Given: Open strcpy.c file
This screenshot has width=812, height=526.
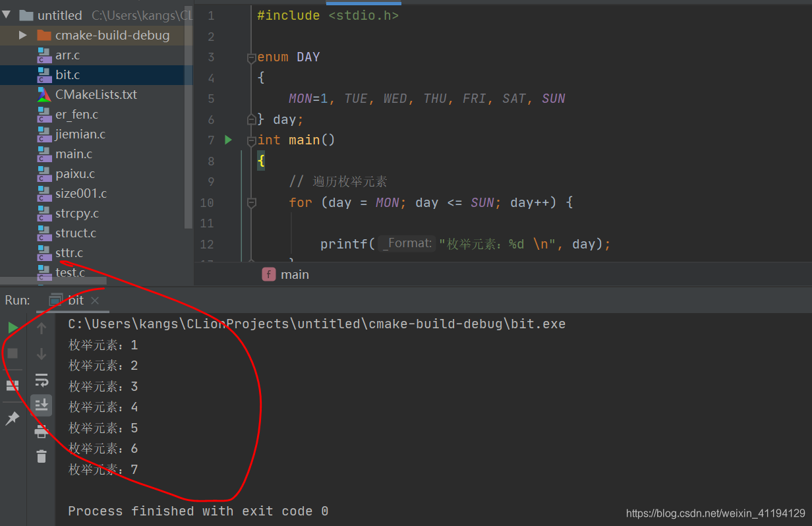Looking at the screenshot, I should pyautogui.click(x=77, y=213).
